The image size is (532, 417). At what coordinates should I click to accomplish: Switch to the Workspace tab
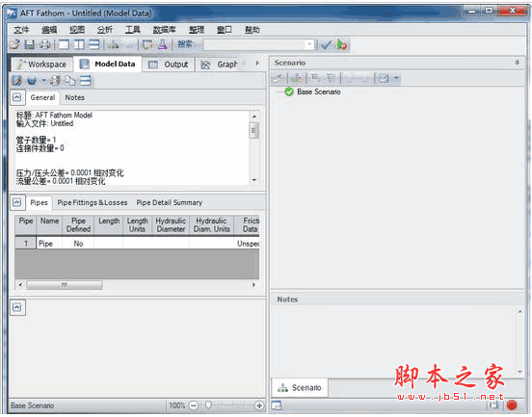(x=42, y=65)
